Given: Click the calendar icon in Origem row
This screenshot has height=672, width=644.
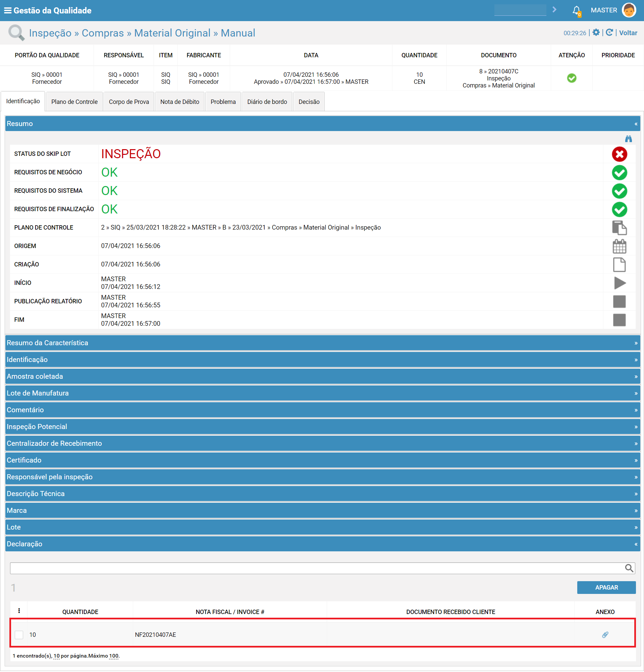Looking at the screenshot, I should pos(619,247).
